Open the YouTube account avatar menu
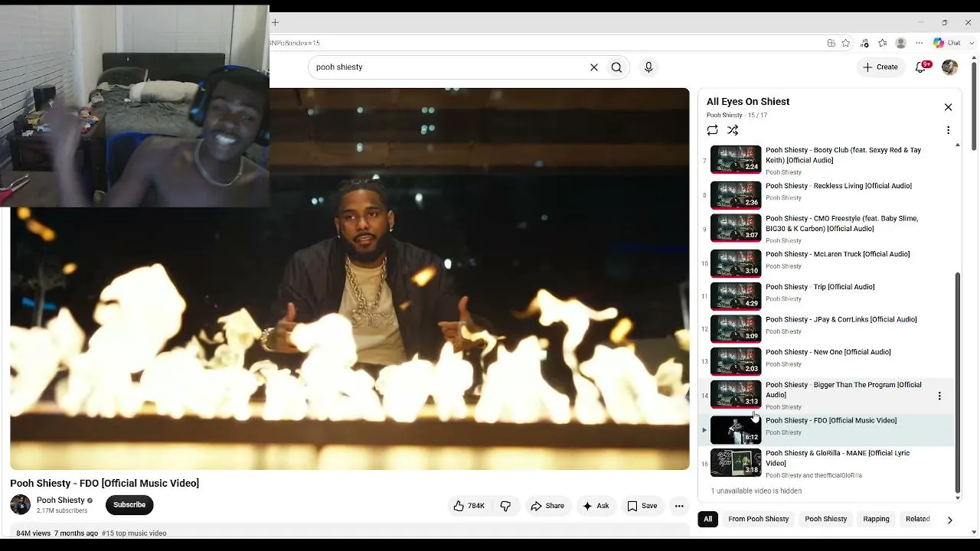980x551 pixels. 949,67
